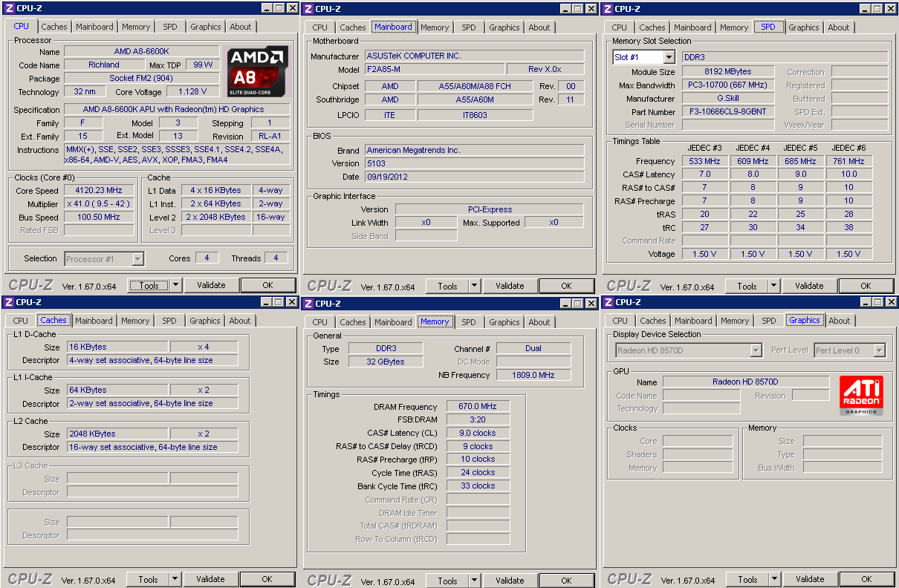Open the Perf Level 0 dropdown
The image size is (899, 588).
pos(880,350)
